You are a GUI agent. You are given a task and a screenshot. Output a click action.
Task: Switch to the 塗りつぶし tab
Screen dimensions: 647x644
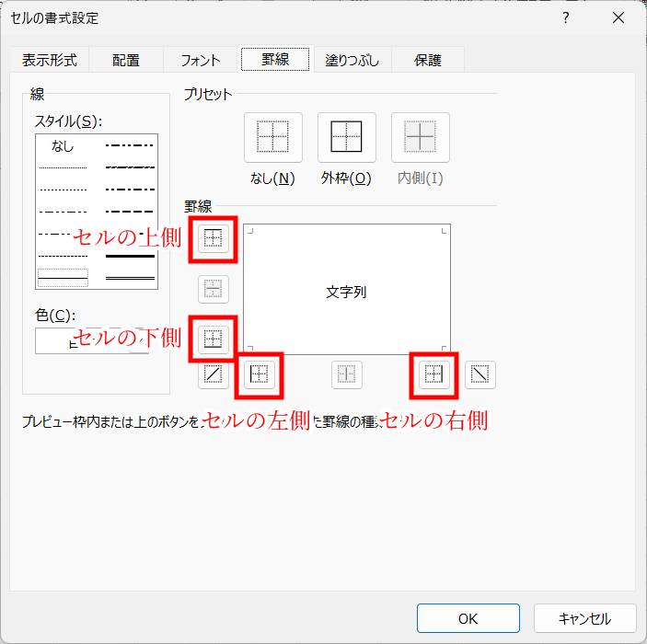point(352,60)
